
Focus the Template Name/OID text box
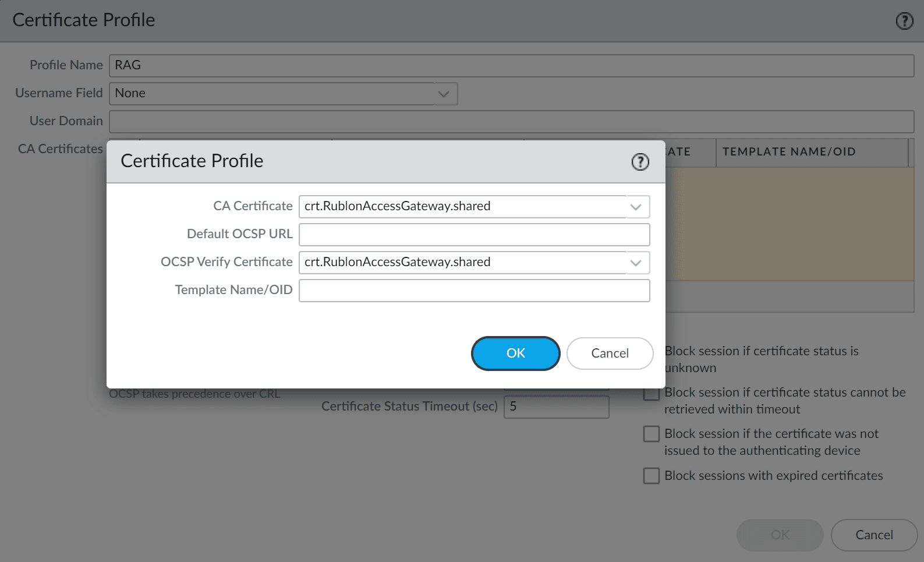pos(474,291)
